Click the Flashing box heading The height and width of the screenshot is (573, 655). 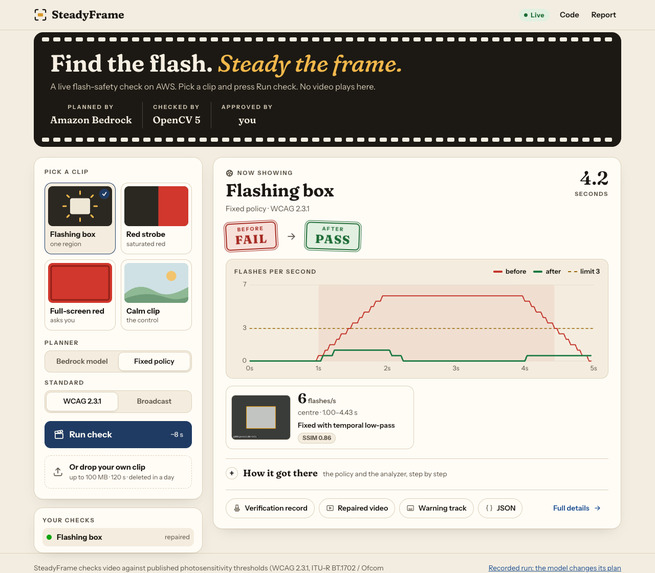click(x=280, y=191)
